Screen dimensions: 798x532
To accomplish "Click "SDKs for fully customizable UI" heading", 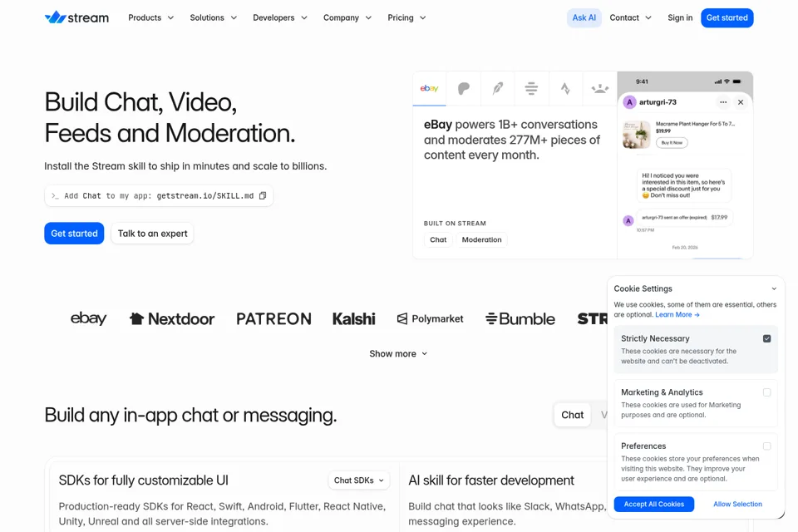I will pyautogui.click(x=144, y=480).
